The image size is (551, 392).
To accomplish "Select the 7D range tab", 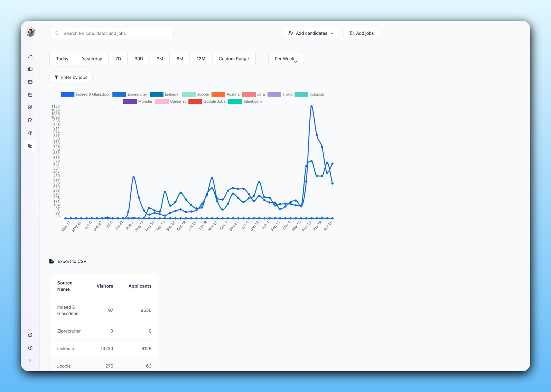I will tap(118, 59).
